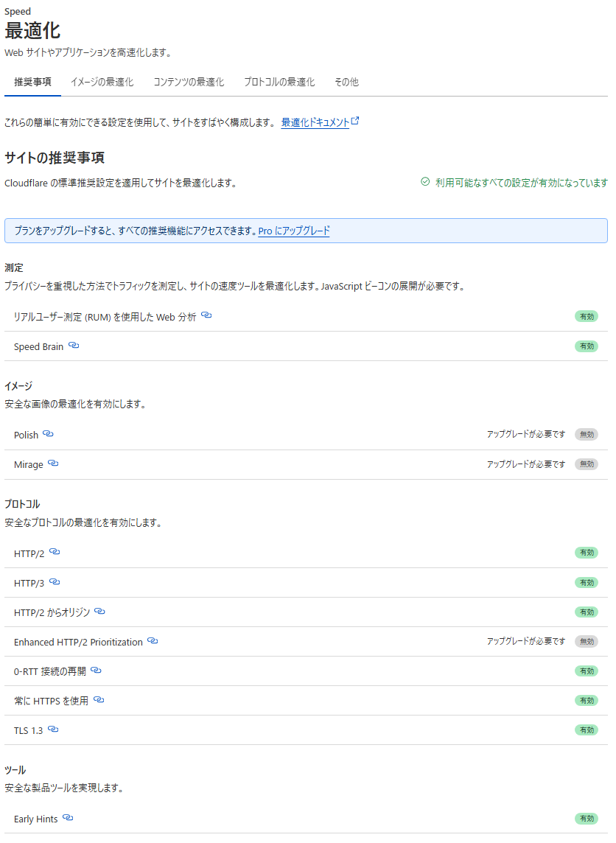This screenshot has width=616, height=843.
Task: Click the link icon next to HTTP/2 からオリジン
Action: tap(100, 611)
